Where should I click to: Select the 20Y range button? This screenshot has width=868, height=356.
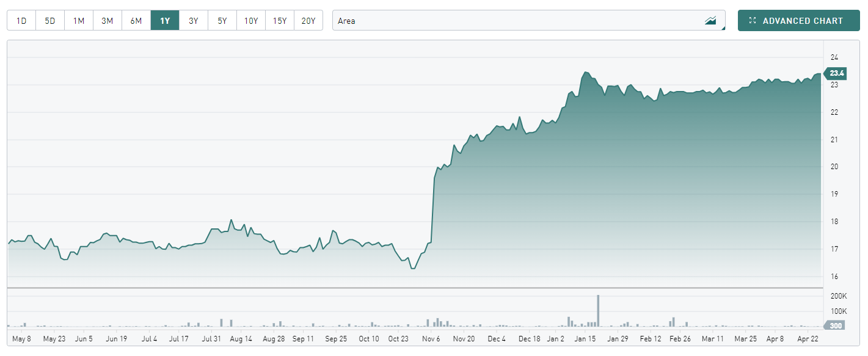tap(308, 20)
